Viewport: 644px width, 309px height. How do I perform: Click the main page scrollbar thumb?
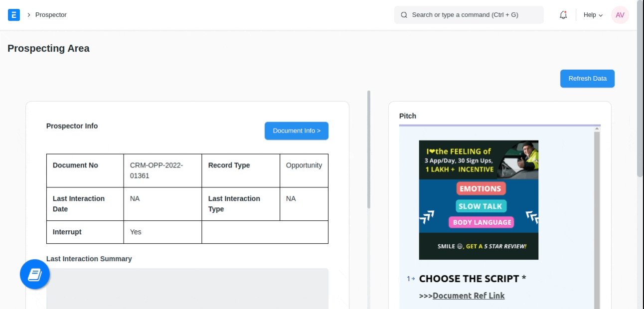[640, 90]
